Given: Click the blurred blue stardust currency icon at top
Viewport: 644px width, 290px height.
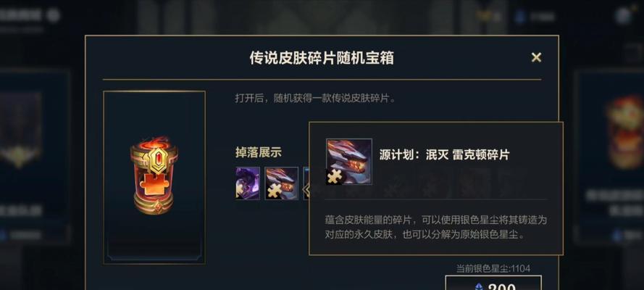Looking at the screenshot, I should (x=519, y=17).
